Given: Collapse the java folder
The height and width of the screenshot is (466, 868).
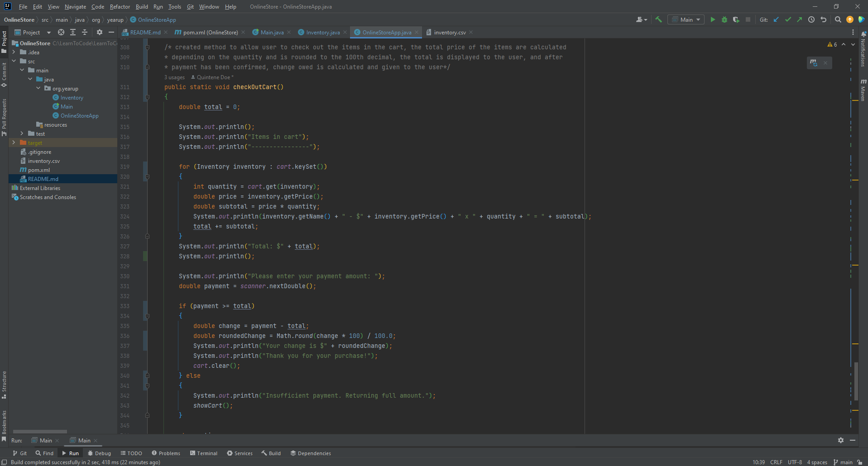Looking at the screenshot, I should [30, 79].
